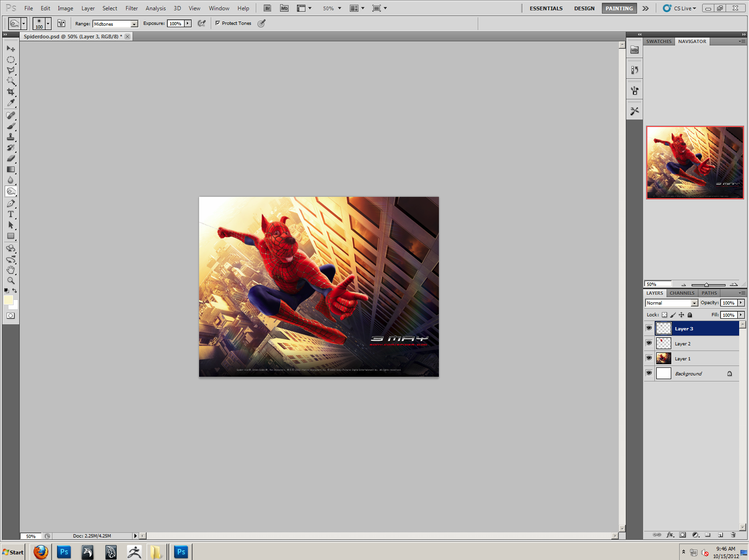Image resolution: width=749 pixels, height=560 pixels.
Task: Open the Exposure slider popup arrow
Action: coord(188,23)
